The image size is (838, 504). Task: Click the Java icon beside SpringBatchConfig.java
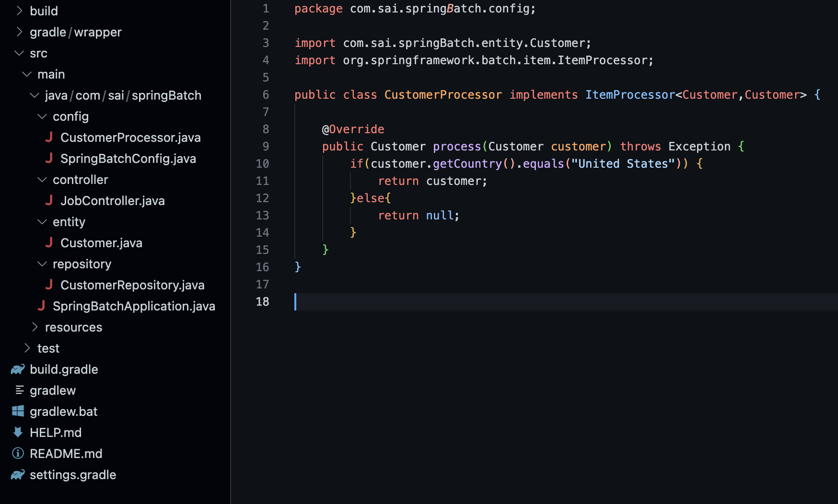[x=49, y=158]
